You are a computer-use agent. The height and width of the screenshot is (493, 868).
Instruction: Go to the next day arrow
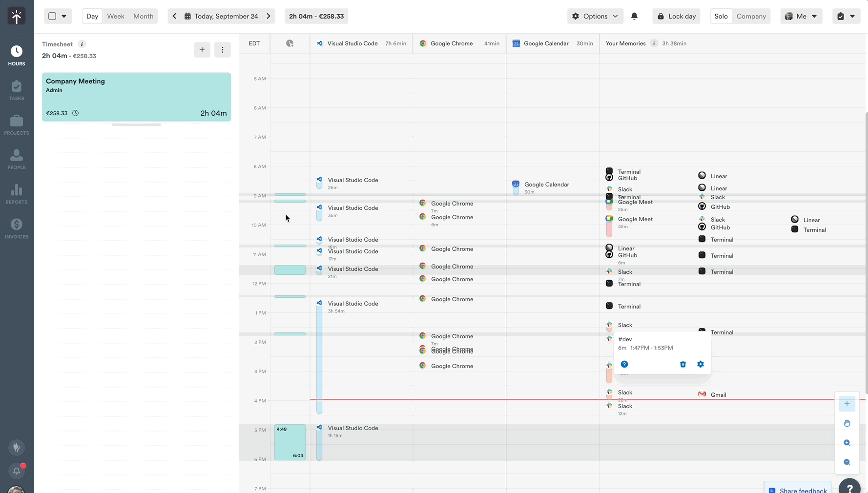coord(269,16)
